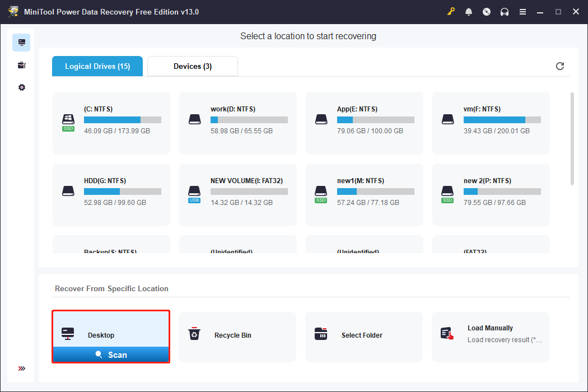Choose Select Folder recovery location
Screen dimensions: 588x392
pos(364,337)
